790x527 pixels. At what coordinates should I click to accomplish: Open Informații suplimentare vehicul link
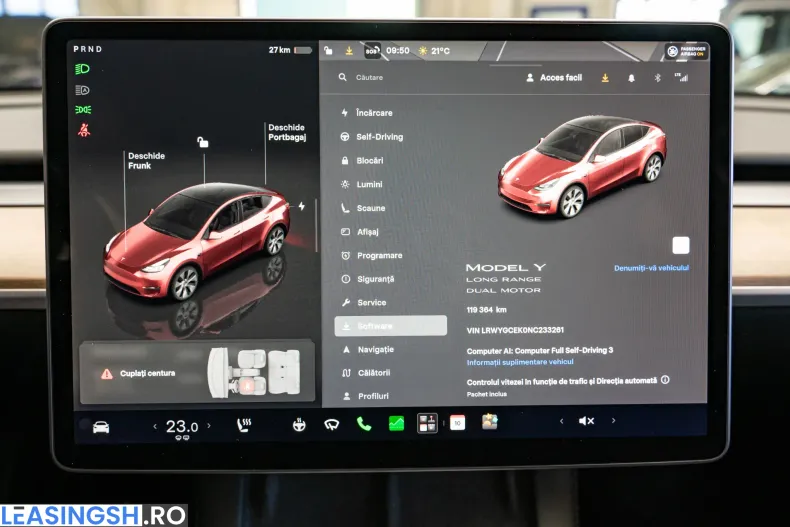click(520, 362)
